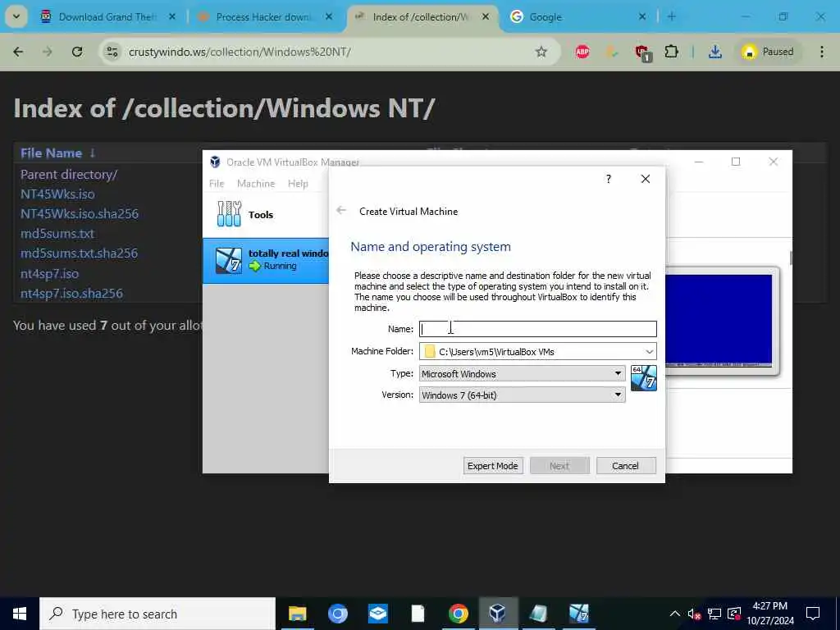
Task: Open the blue box app taskbar icon
Action: point(377,614)
